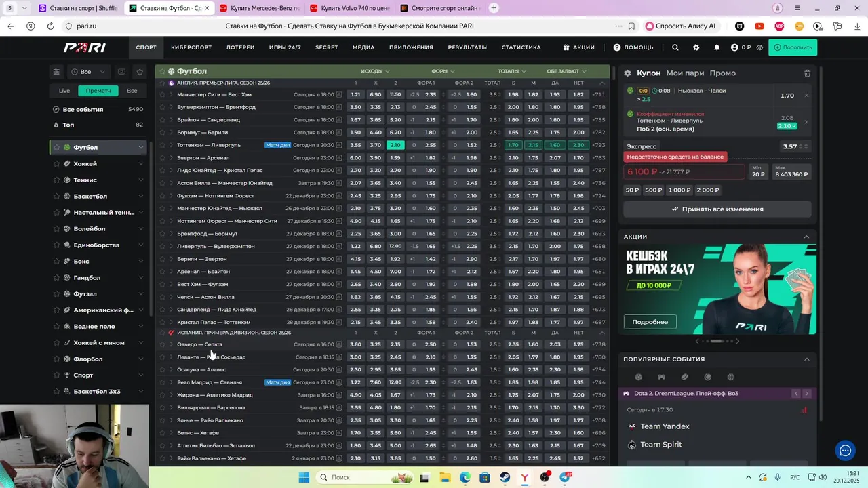Toggle the video broadcast filter icon
Image resolution: width=868 pixels, height=488 pixels.
pos(121,71)
